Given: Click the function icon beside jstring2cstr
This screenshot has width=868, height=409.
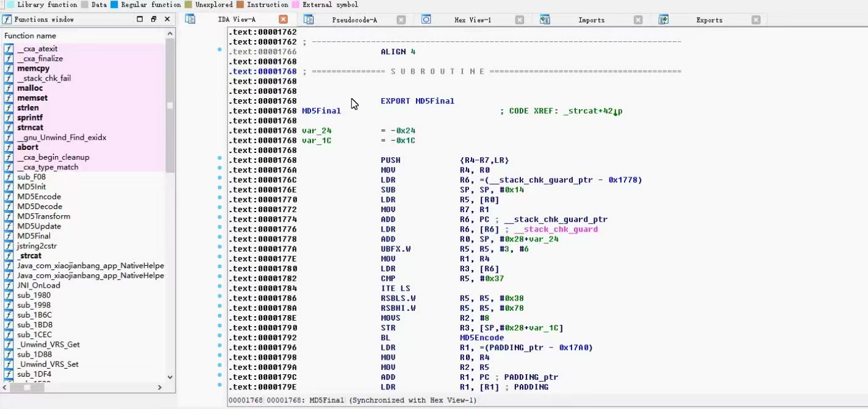Looking at the screenshot, I should [x=9, y=246].
